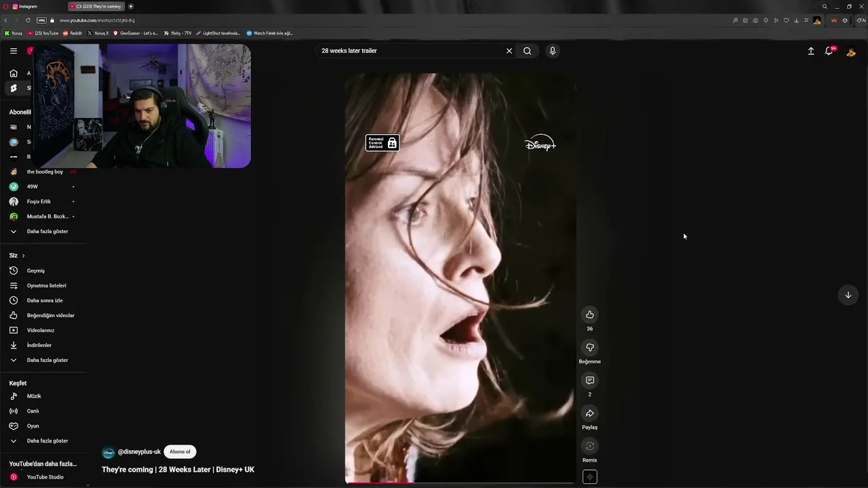Open the comments on this Short
This screenshot has height=488, width=868.
pos(590,380)
